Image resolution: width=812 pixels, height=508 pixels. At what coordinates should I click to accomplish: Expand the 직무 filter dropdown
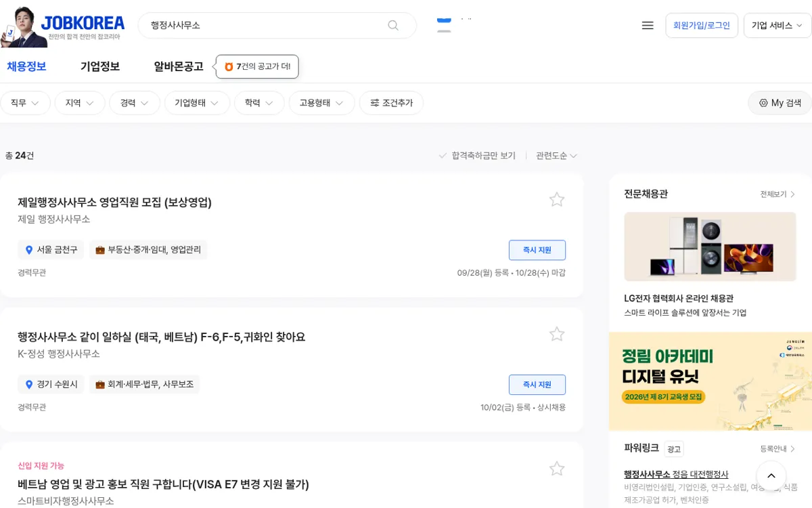tap(25, 103)
